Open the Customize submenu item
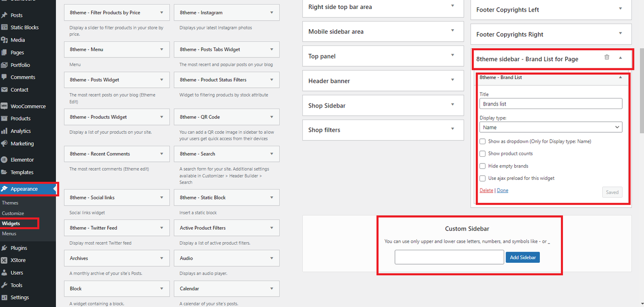Screen dimensions: 644x307 tap(13, 214)
